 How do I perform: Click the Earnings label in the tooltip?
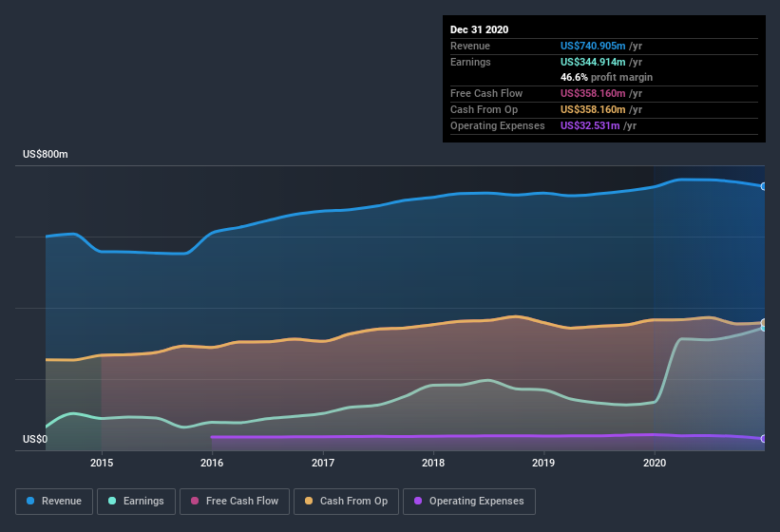point(470,62)
